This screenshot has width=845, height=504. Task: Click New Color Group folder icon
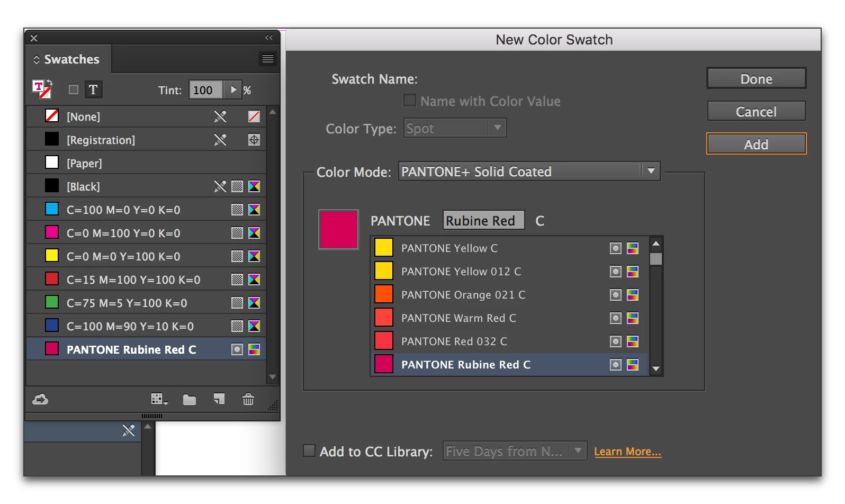[x=190, y=399]
